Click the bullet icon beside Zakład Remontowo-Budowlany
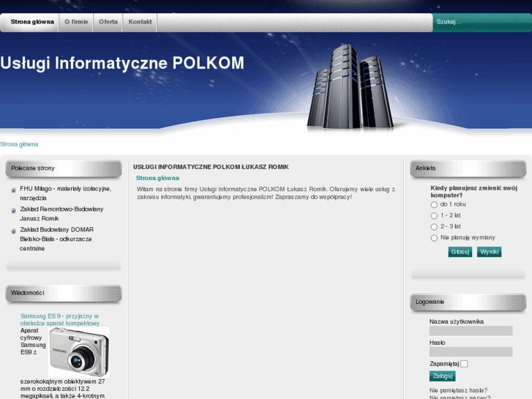Viewport: 532px width, 399px height. coord(14,211)
